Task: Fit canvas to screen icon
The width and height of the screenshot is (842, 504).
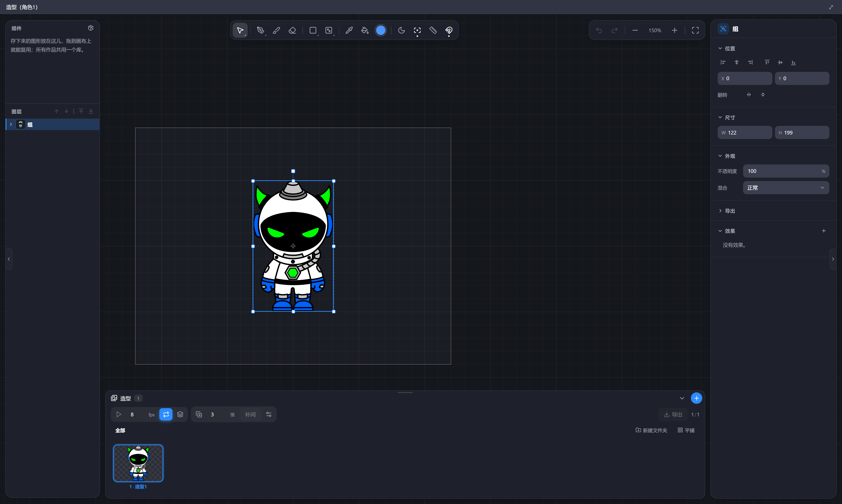Action: pos(695,30)
